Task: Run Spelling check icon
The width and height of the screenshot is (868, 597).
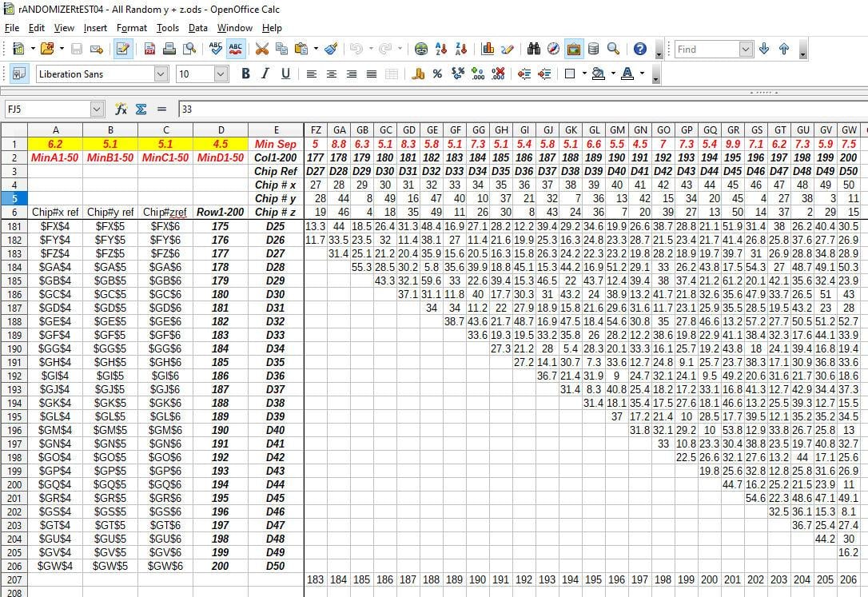Action: point(215,50)
